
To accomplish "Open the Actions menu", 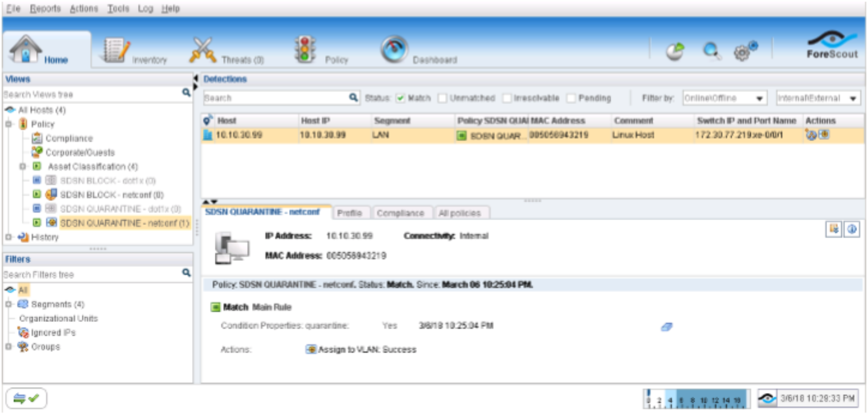I will pyautogui.click(x=84, y=8).
